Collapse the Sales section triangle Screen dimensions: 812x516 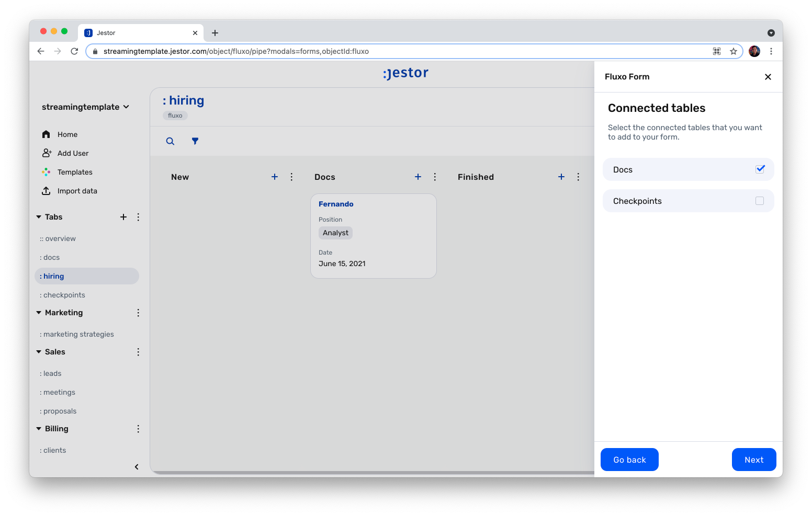tap(39, 352)
